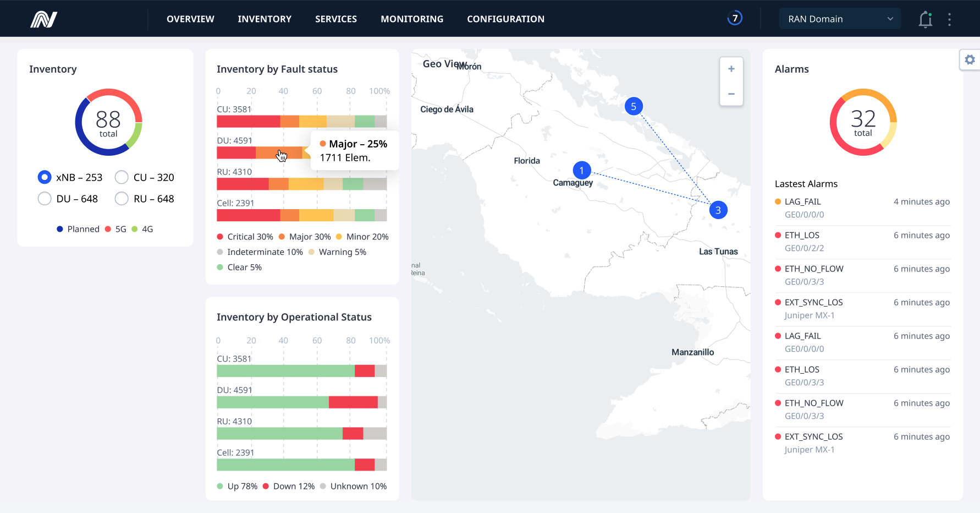Select the CU – 320 radio option
980x513 pixels.
[x=122, y=177]
